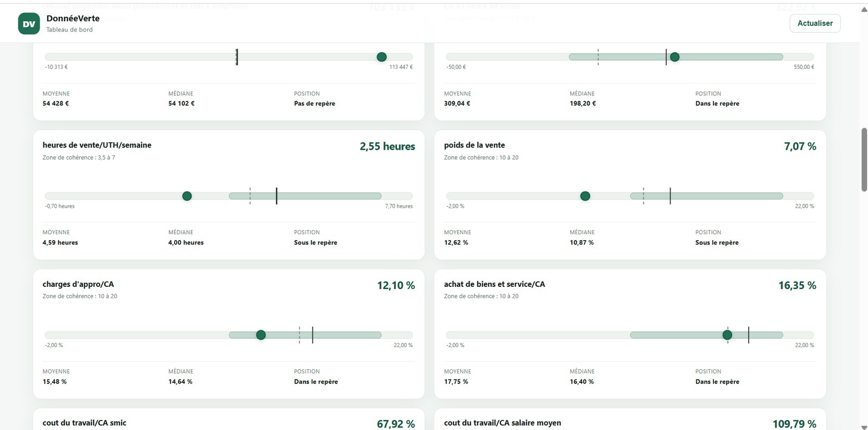Click the Actualiser button
The width and height of the screenshot is (868, 430).
click(815, 23)
